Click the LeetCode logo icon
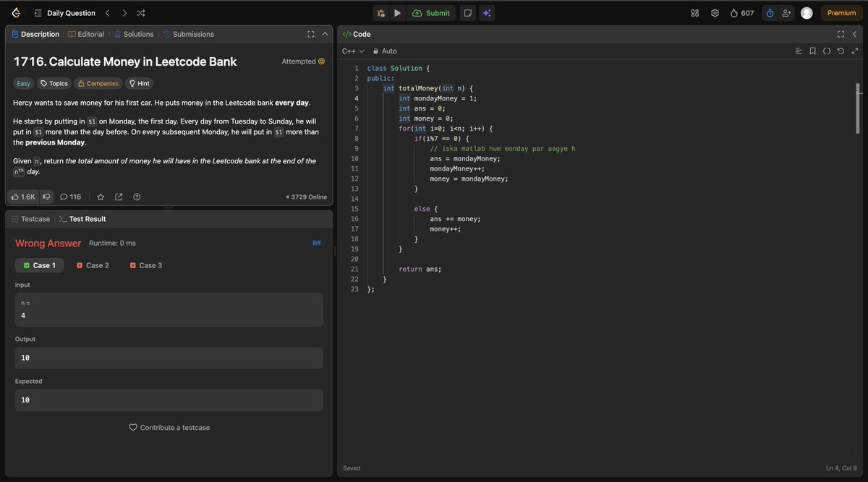868x482 pixels. tap(16, 13)
